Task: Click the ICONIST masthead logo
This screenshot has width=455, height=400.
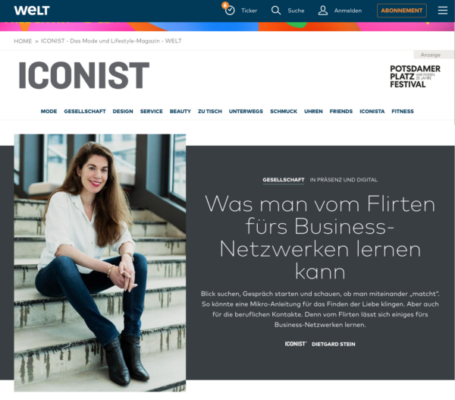Action: (84, 75)
